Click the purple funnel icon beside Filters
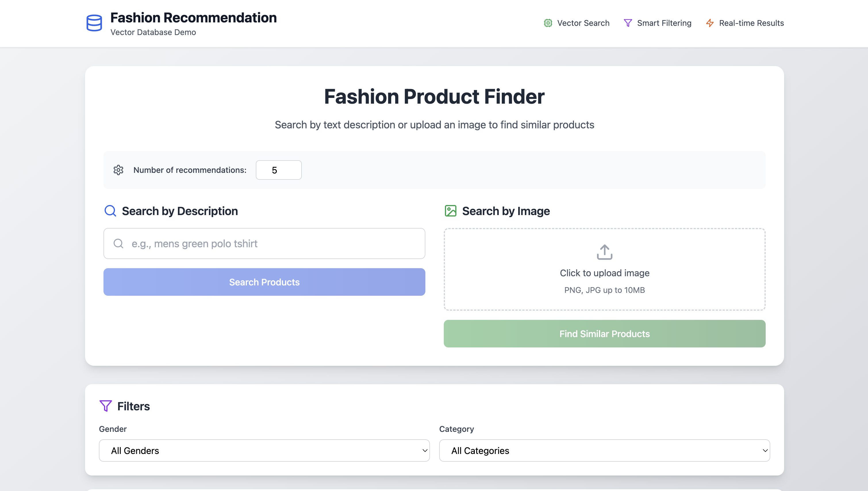Screen dimensions: 868x491 click(106, 406)
